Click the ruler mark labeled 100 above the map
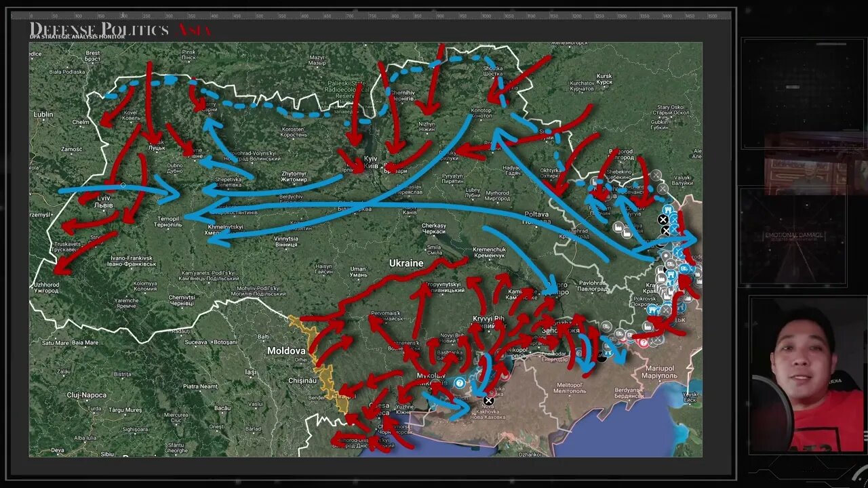This screenshot has height=488, width=868. (x=78, y=16)
